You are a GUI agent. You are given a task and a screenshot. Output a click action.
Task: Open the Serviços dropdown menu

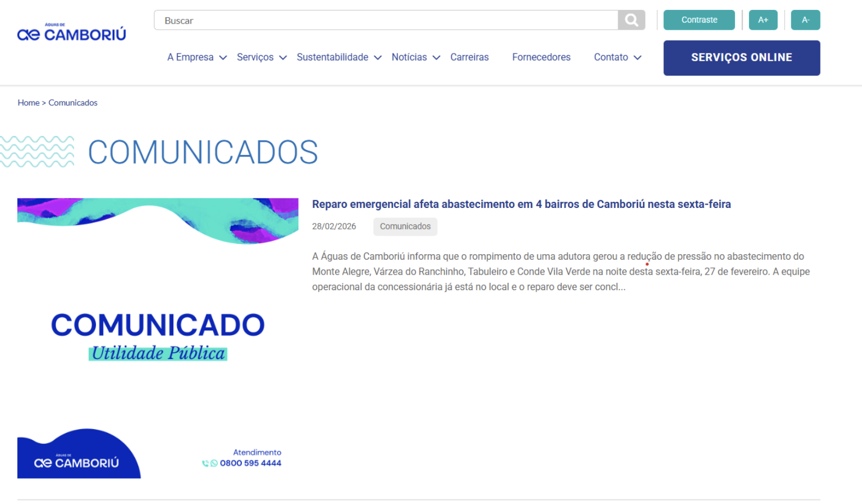point(262,57)
